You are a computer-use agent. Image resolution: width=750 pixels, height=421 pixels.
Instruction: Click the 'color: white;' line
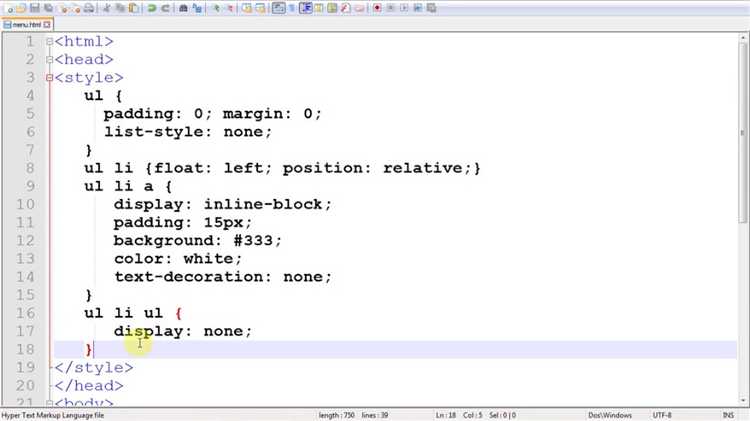coord(178,259)
